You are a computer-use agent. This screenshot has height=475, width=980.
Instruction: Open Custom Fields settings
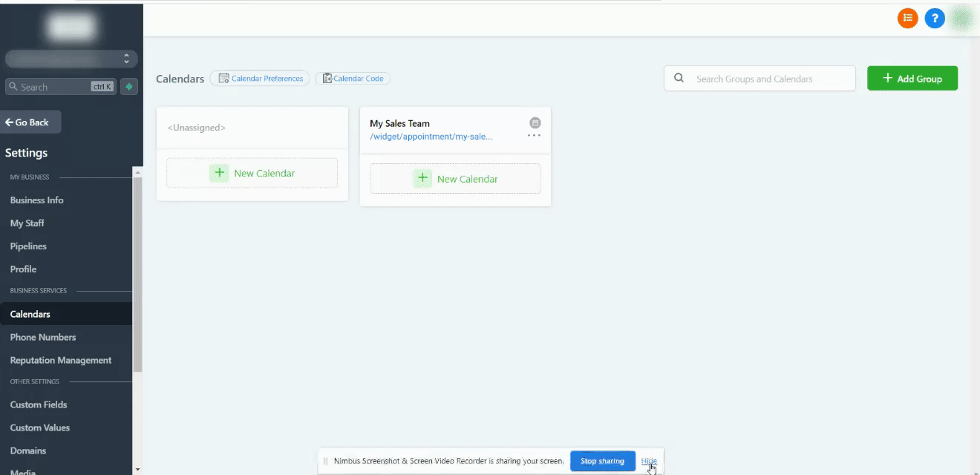[x=39, y=405]
